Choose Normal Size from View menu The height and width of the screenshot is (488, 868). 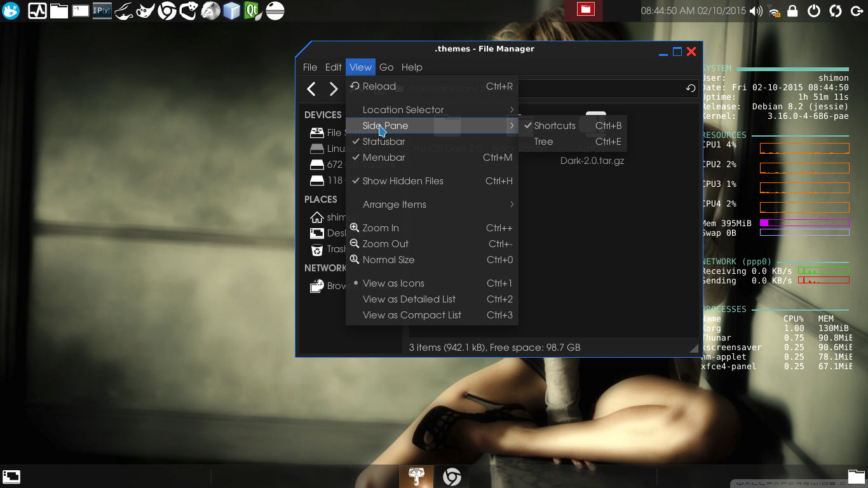point(432,260)
